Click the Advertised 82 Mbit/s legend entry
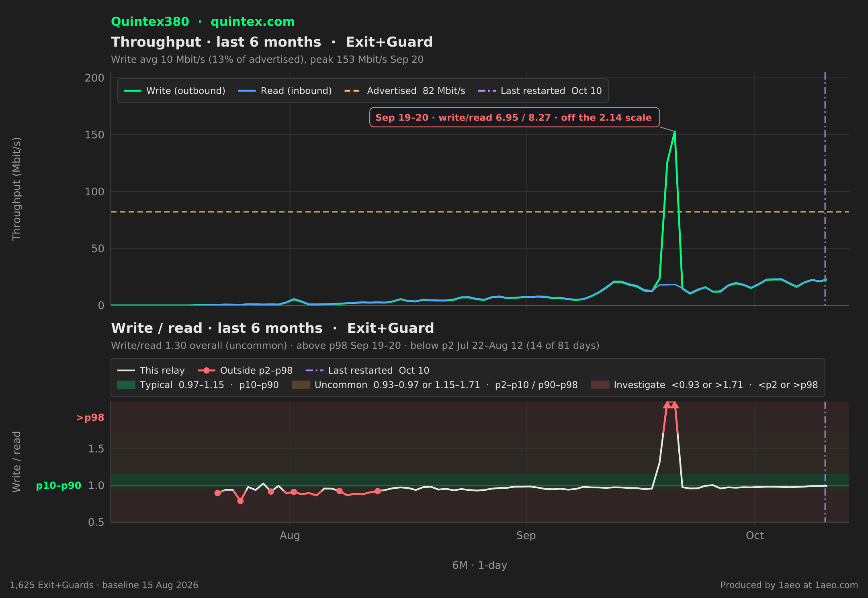The image size is (868, 598). tap(405, 91)
